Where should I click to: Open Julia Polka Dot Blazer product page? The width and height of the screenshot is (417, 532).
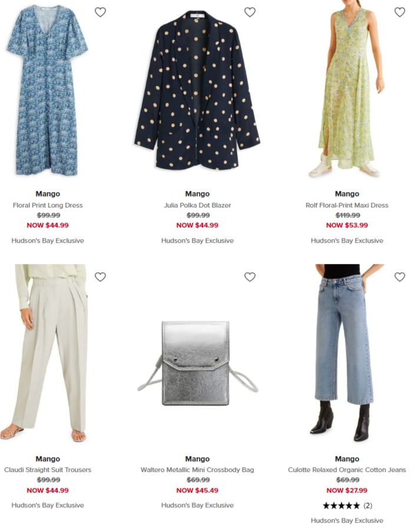[x=197, y=205]
